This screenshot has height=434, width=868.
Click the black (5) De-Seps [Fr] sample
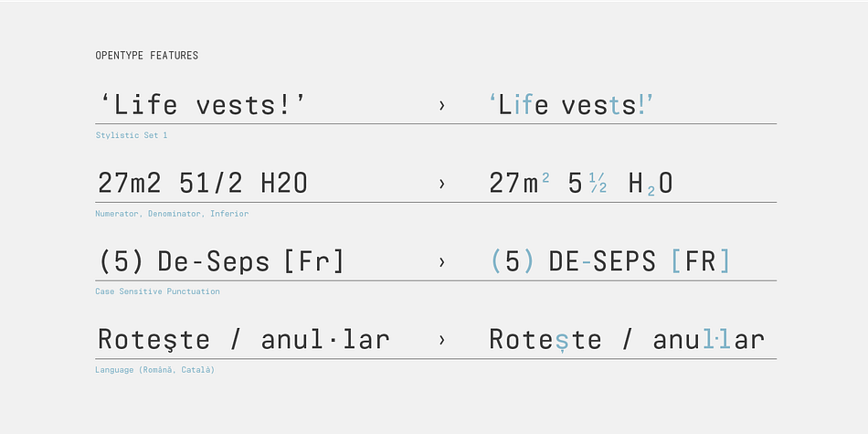(x=221, y=261)
